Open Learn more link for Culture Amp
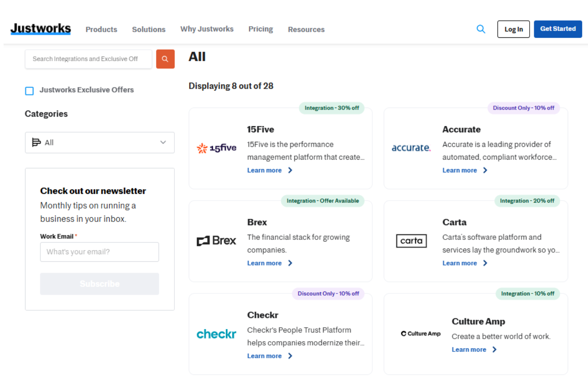Viewport: 588px width, 392px height. [469, 350]
